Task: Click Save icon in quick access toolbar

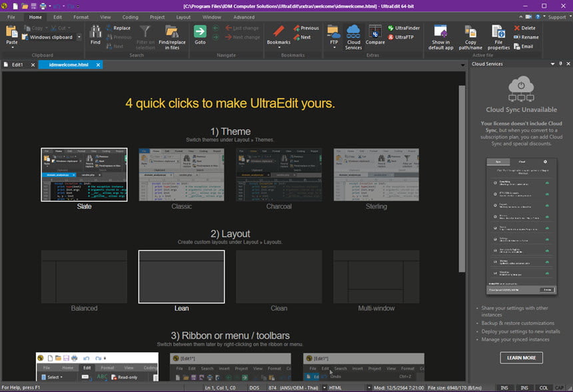Action: tap(33, 6)
